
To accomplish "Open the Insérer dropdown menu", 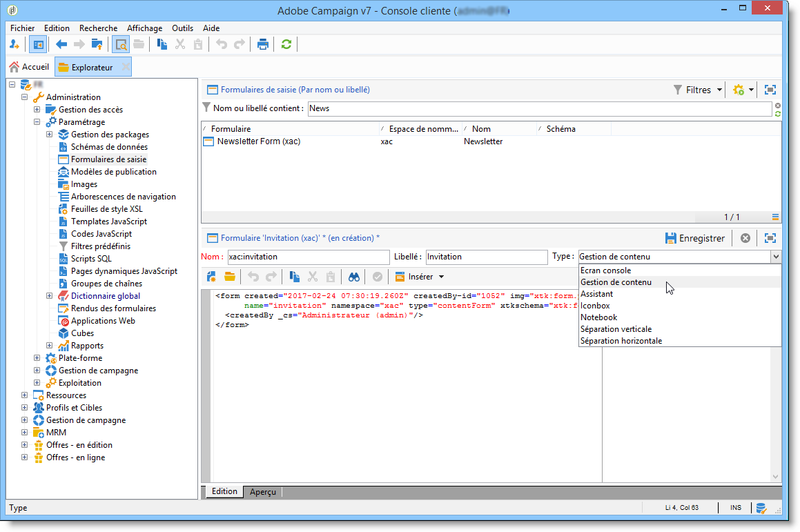I will pyautogui.click(x=420, y=277).
